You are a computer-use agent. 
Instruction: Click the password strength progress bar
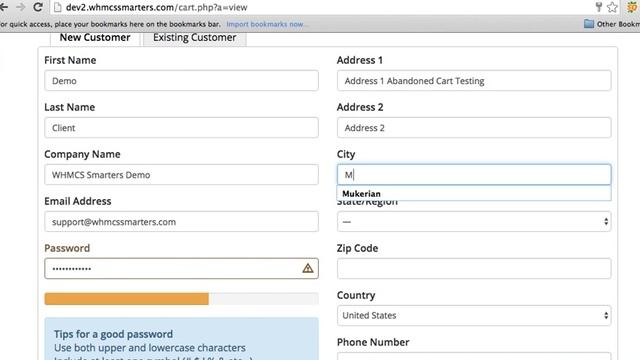pos(181,299)
